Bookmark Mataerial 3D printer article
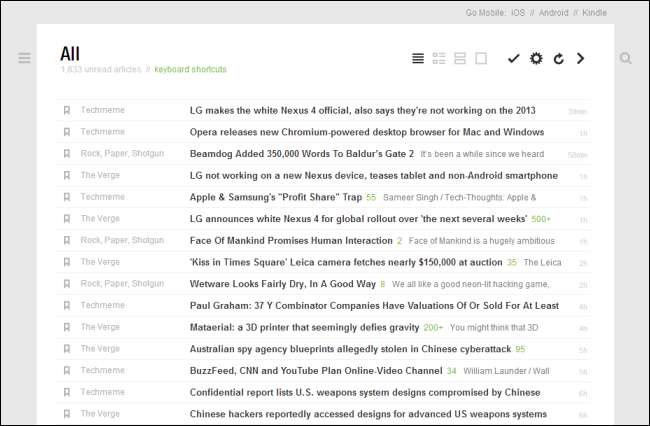Screen dimensions: 650x426 (67, 327)
